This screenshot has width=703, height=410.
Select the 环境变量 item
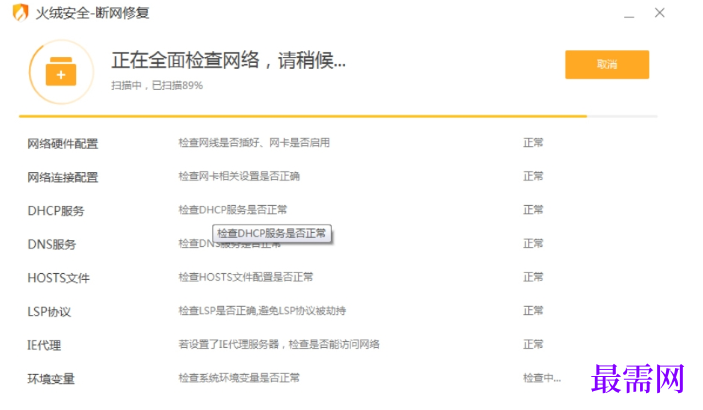tap(51, 379)
